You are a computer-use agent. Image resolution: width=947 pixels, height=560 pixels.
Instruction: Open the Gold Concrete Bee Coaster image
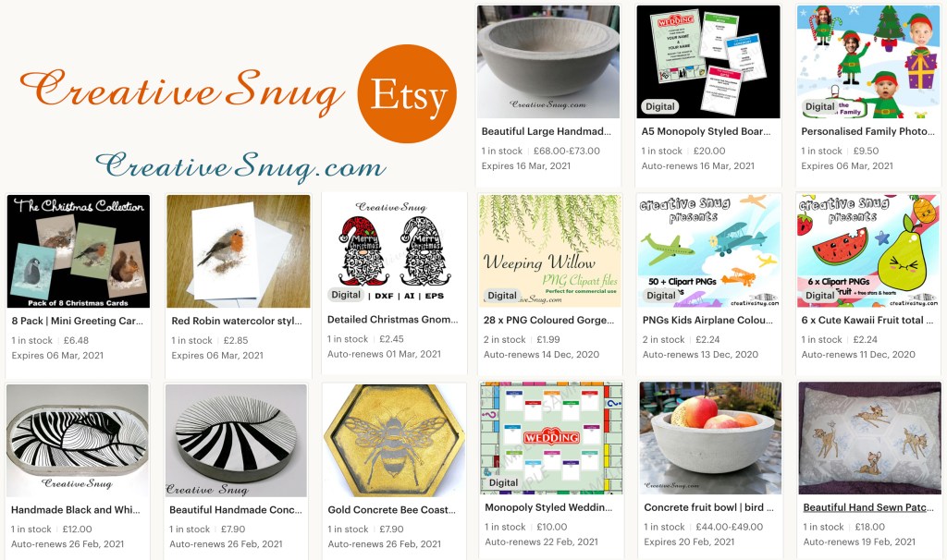click(x=394, y=440)
